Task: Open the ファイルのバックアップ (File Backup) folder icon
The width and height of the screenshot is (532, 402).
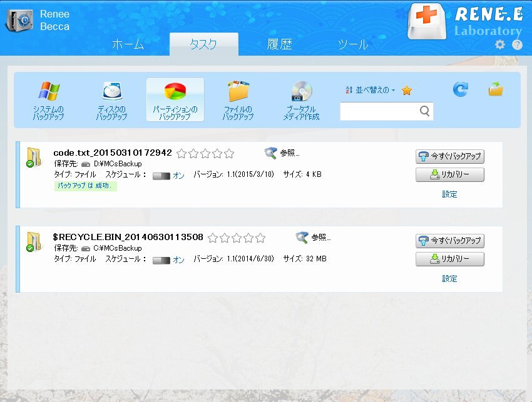Action: (238, 91)
